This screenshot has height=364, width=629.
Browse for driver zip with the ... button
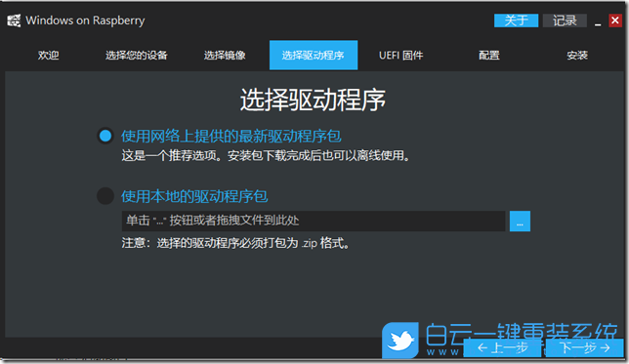[520, 221]
